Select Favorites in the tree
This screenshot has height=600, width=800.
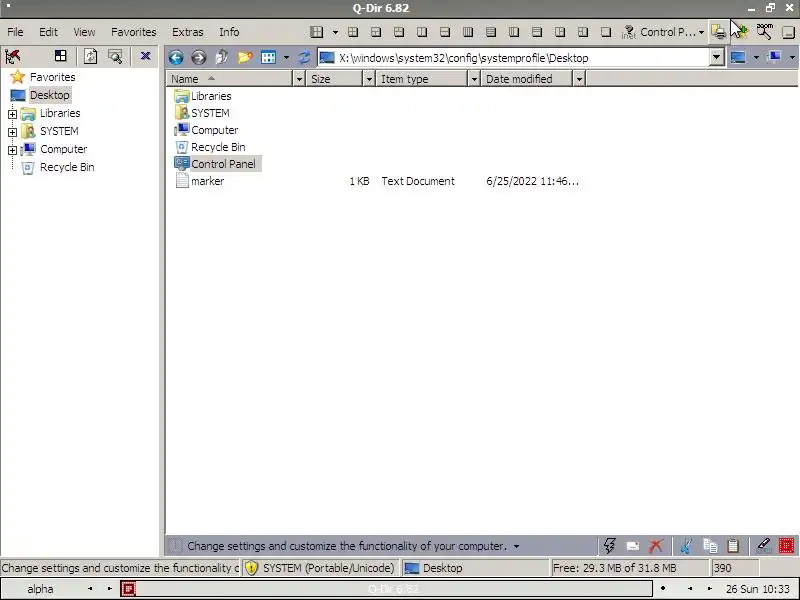point(52,77)
